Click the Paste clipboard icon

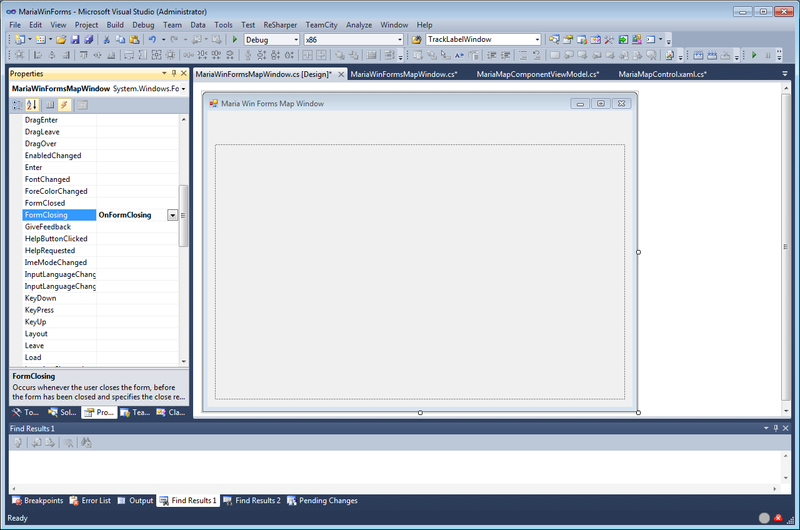(134, 39)
